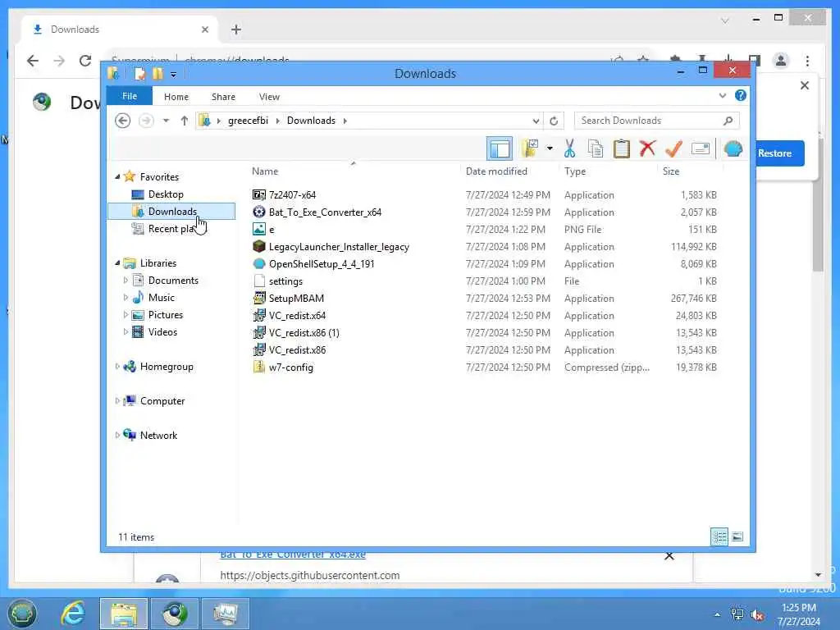Sort by the Type column header
Image resolution: width=840 pixels, height=630 pixels.
575,171
